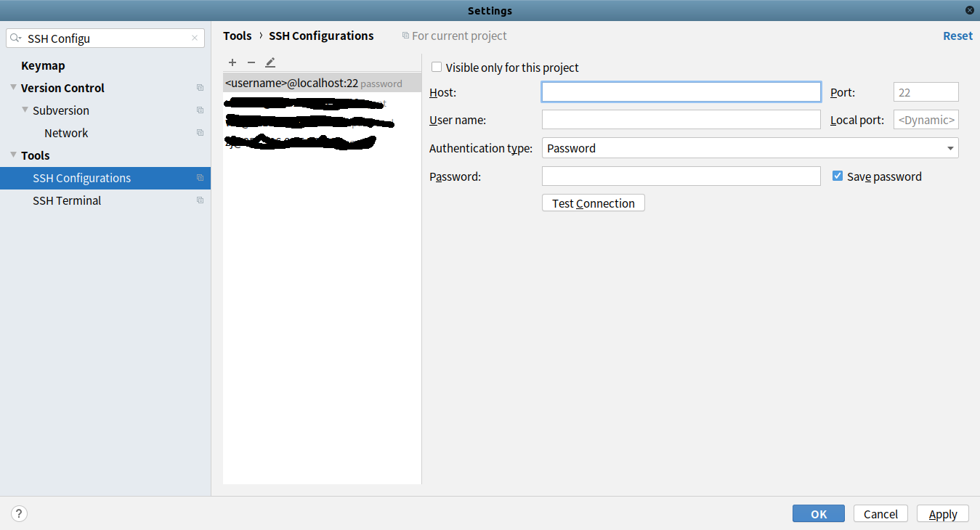The height and width of the screenshot is (530, 980).
Task: Click the edit pencil icon
Action: pyautogui.click(x=270, y=62)
